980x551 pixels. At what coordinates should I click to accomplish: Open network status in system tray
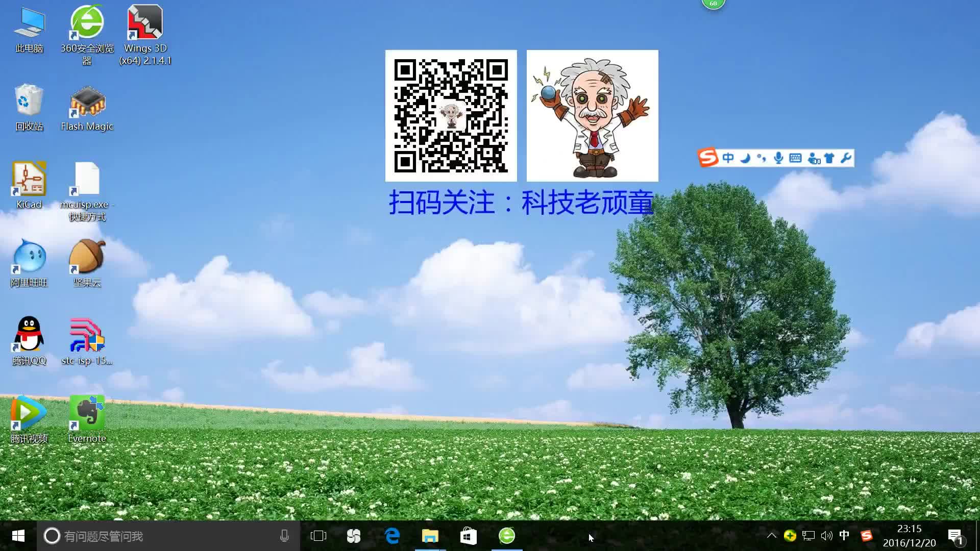(x=808, y=536)
